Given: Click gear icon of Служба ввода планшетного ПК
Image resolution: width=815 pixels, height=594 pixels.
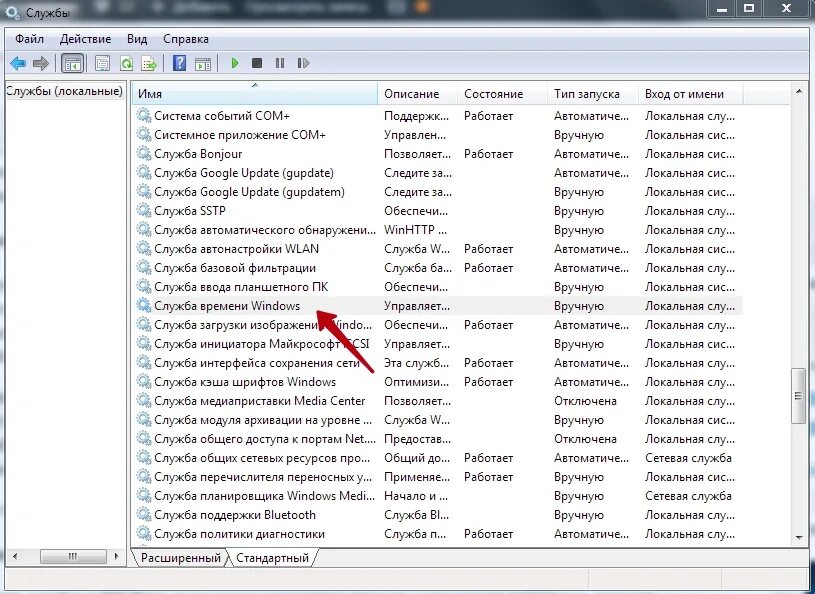Looking at the screenshot, I should pos(143,286).
